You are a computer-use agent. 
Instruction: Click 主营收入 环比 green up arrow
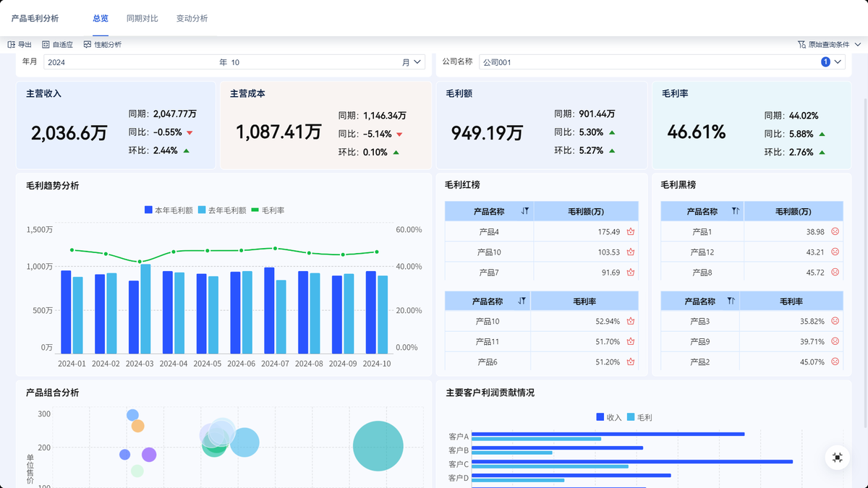(x=186, y=150)
